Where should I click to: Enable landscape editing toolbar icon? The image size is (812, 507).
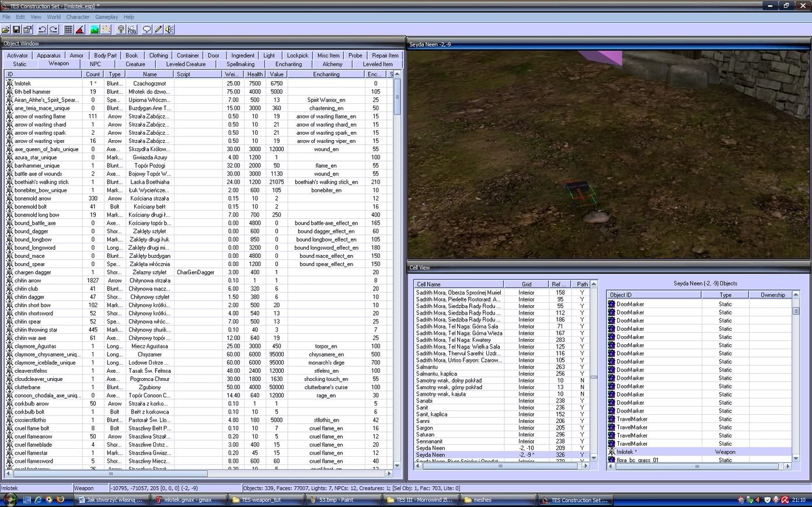click(x=95, y=30)
